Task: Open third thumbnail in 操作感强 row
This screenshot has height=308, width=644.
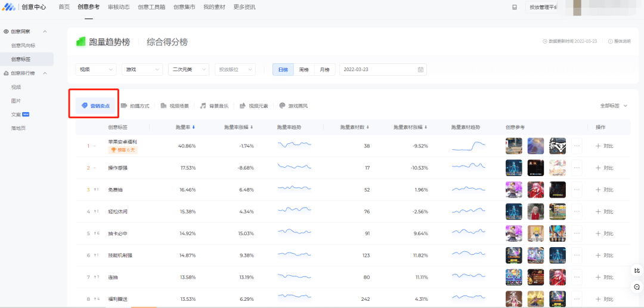Action: click(x=558, y=168)
